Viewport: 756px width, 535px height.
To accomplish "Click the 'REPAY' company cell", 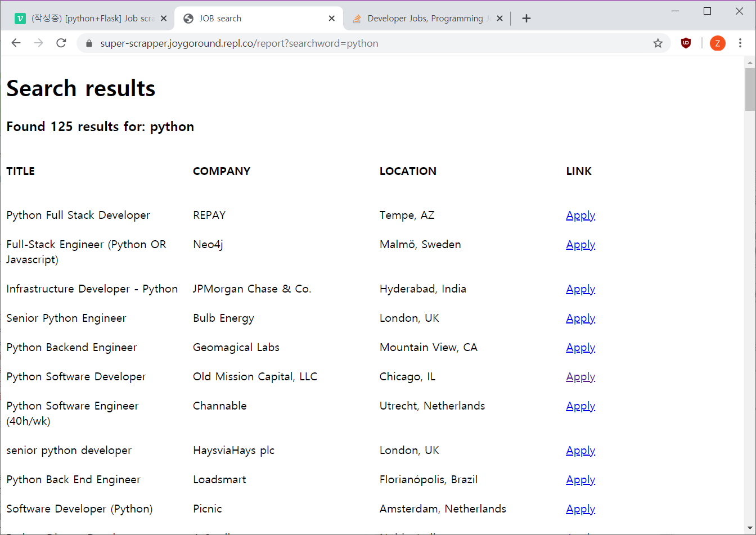I will coord(209,215).
